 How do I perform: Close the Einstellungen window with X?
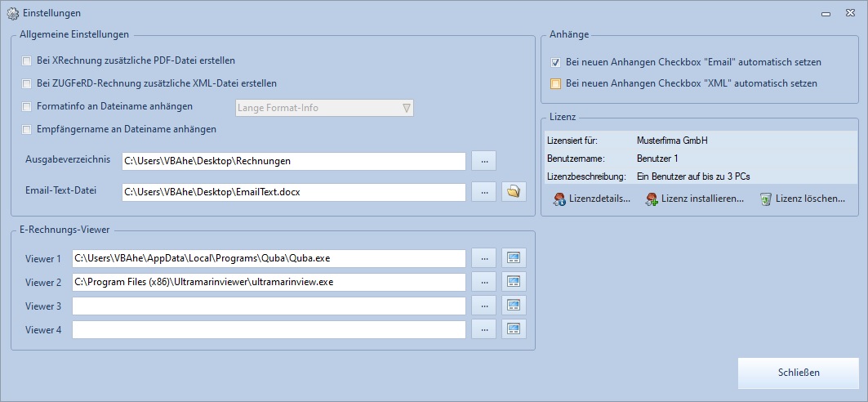click(850, 13)
